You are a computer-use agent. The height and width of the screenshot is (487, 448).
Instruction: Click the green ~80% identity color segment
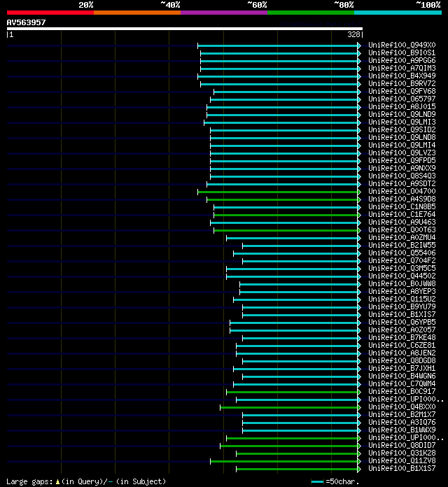(x=311, y=13)
